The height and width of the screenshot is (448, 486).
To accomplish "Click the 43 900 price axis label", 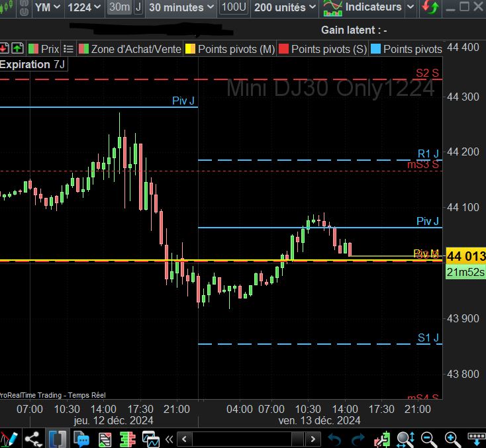I will tap(463, 318).
